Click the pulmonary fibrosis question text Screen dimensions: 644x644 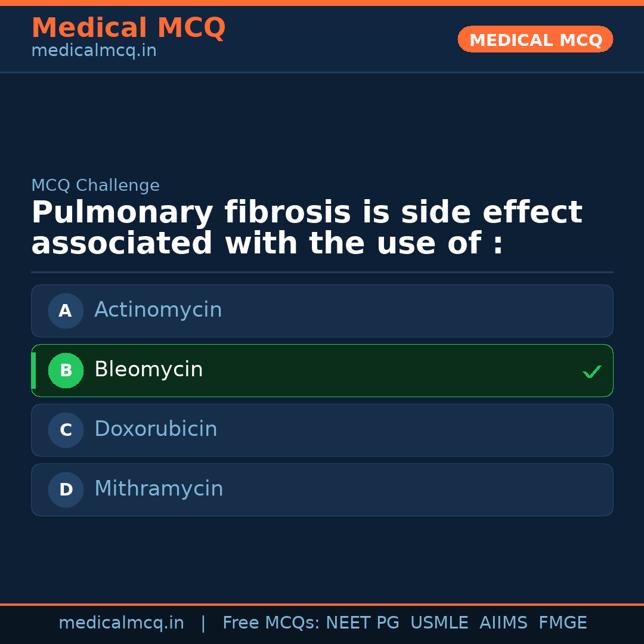pyautogui.click(x=306, y=228)
